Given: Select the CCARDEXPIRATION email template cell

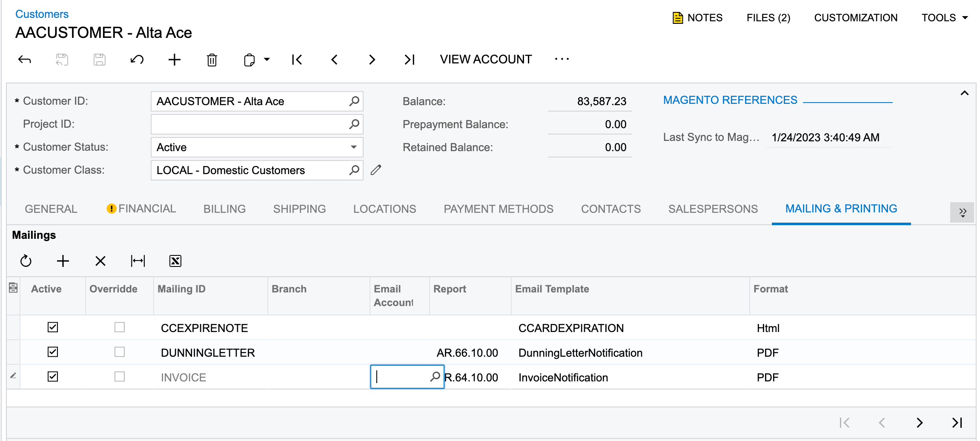Looking at the screenshot, I should [x=571, y=328].
